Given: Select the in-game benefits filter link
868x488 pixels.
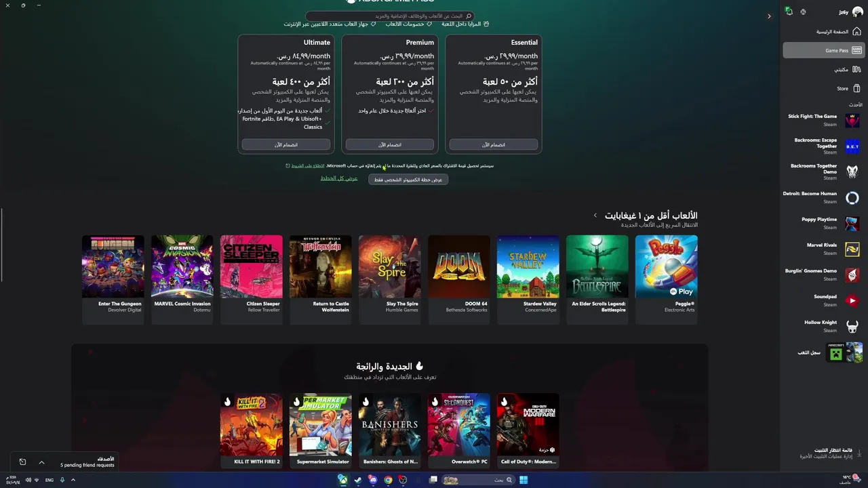Looking at the screenshot, I should click(x=465, y=24).
